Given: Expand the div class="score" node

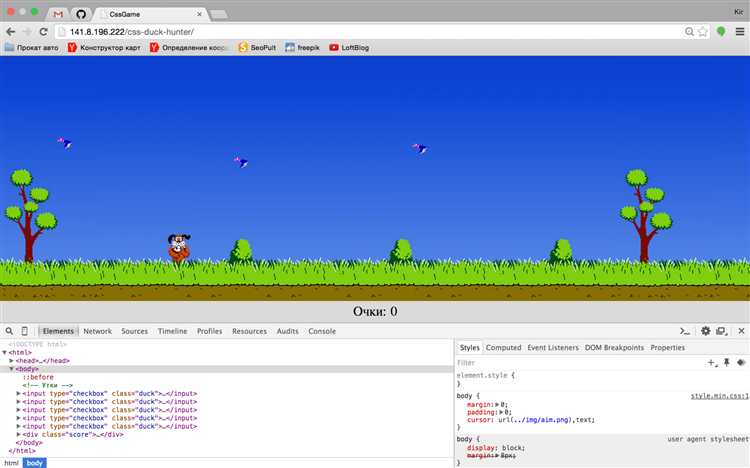Looking at the screenshot, I should (19, 435).
